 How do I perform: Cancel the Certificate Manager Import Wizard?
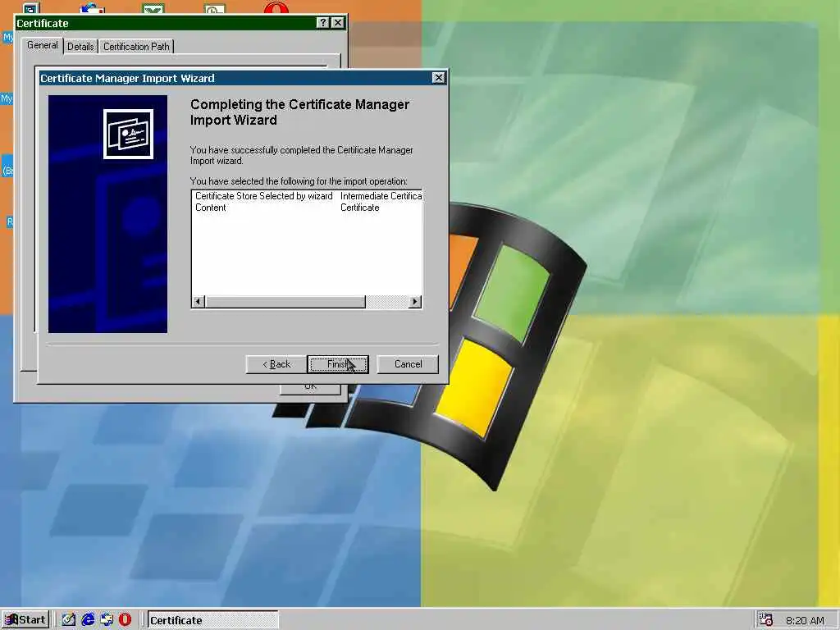point(408,364)
